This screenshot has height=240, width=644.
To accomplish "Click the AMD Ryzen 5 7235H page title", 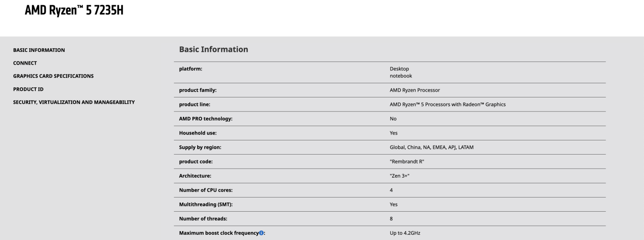I will coord(74,11).
